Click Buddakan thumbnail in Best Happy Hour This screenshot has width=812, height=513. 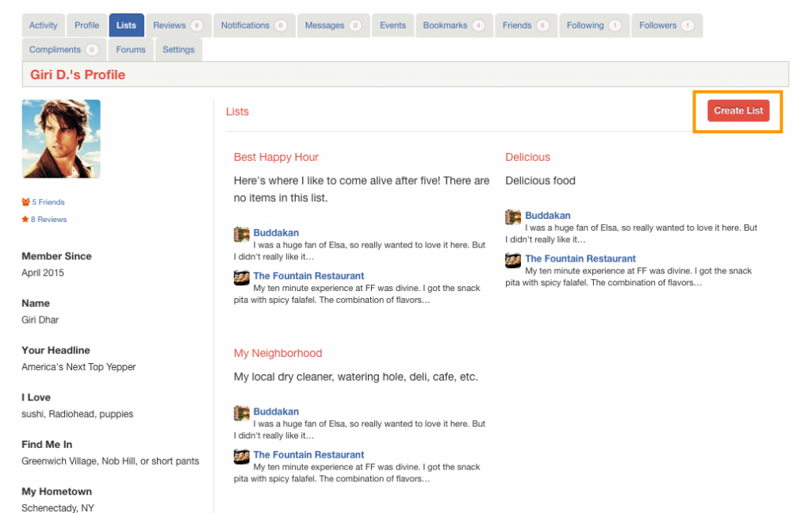241,235
